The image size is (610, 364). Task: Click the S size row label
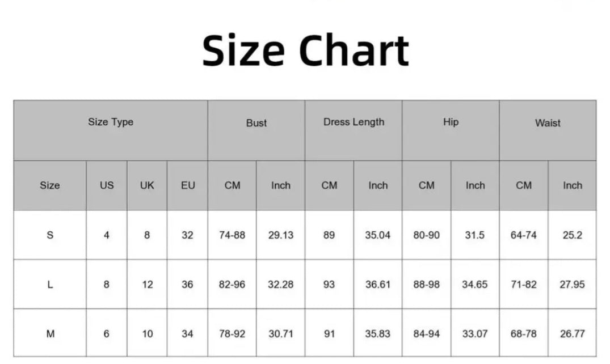pos(50,235)
